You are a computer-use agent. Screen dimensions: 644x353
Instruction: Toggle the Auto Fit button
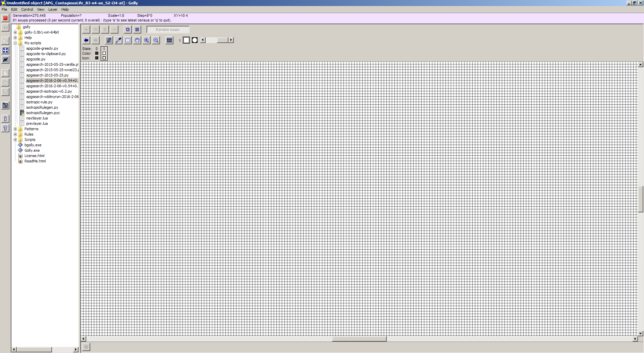pos(5,50)
